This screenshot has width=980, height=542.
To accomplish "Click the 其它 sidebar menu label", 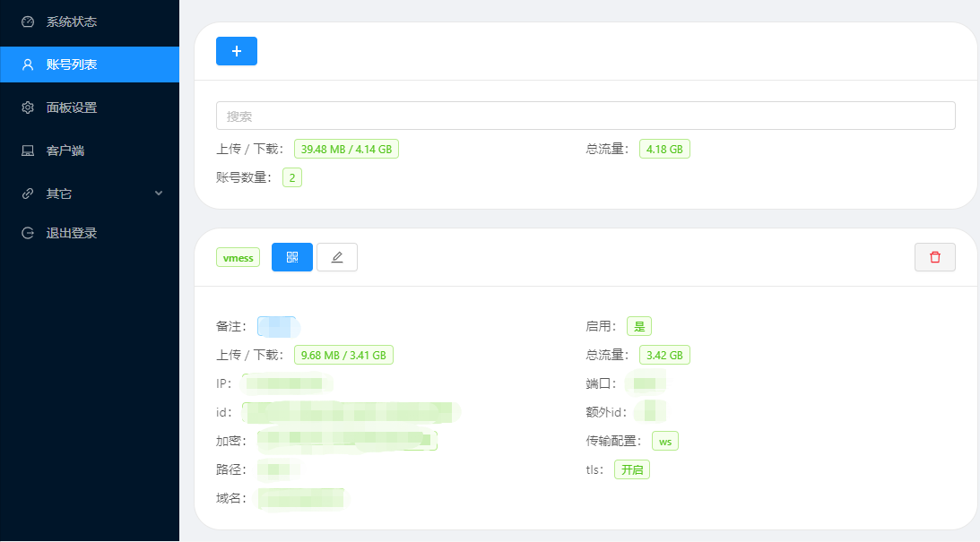I will coord(59,194).
